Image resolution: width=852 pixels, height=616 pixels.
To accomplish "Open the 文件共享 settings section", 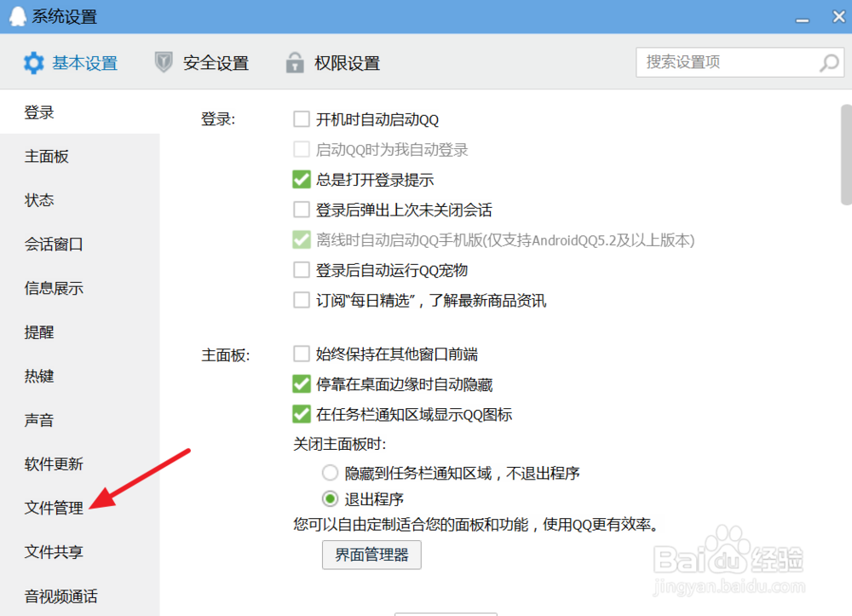I will 53,552.
